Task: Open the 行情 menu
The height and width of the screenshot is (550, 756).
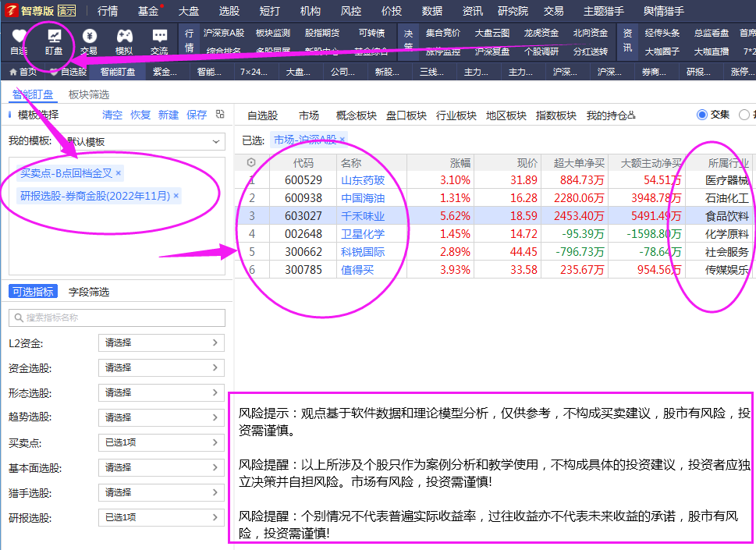Action: (x=108, y=11)
